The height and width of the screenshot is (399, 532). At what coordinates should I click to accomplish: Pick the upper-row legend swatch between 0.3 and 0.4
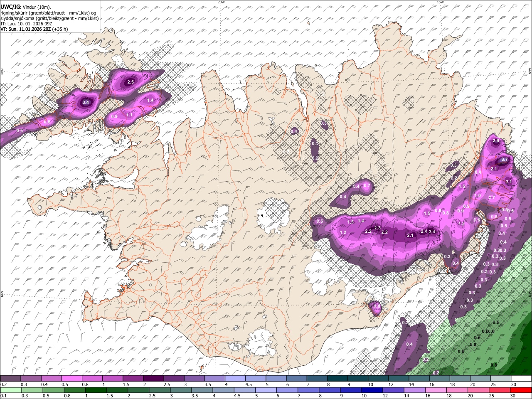pyautogui.click(x=32, y=379)
